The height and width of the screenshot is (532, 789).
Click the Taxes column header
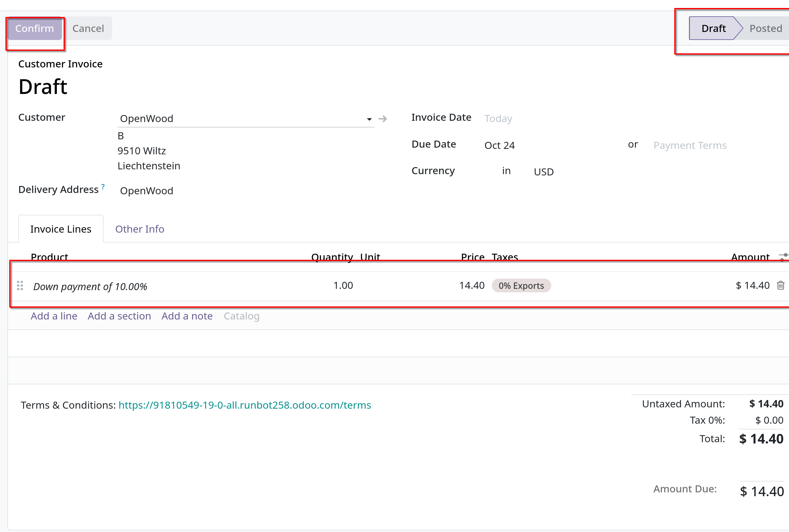[x=505, y=257]
